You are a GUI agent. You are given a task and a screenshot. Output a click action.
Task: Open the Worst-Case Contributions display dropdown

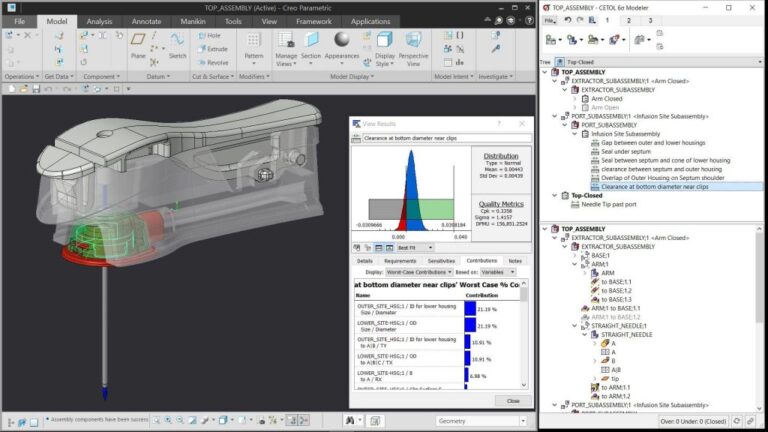click(419, 272)
